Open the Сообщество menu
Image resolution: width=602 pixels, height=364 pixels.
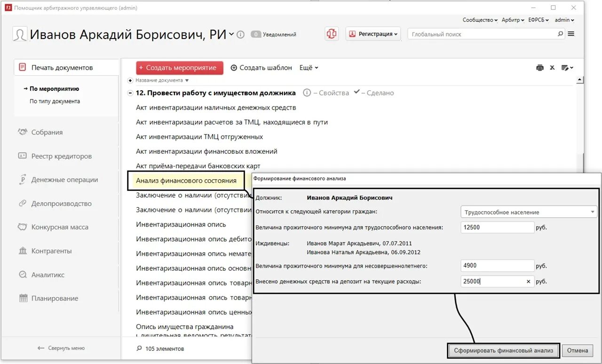tap(480, 20)
